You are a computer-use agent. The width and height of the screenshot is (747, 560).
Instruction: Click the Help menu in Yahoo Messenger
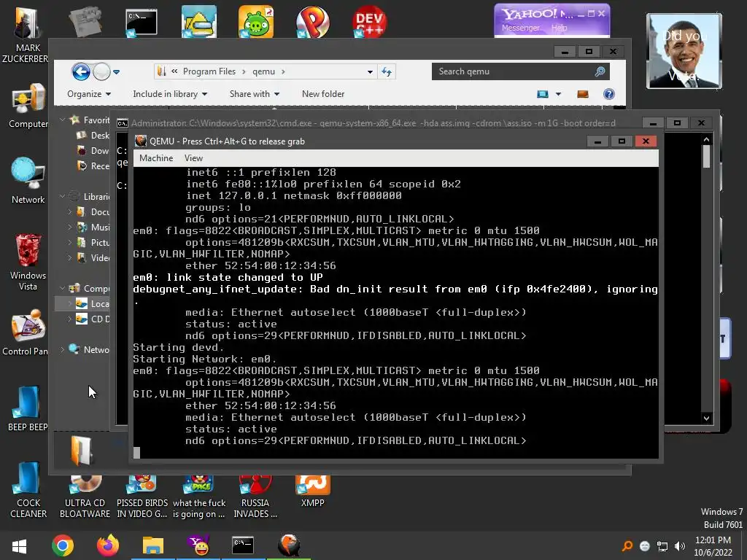tap(560, 28)
